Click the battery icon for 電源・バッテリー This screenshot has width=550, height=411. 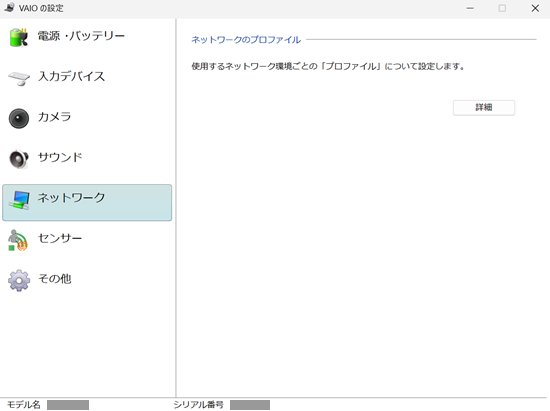(19, 37)
